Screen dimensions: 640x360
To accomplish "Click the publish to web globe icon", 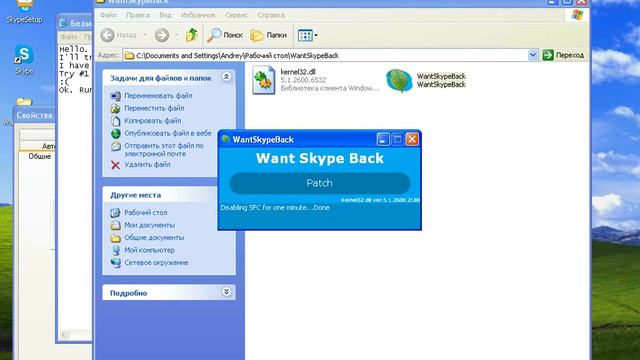I will click(x=116, y=133).
